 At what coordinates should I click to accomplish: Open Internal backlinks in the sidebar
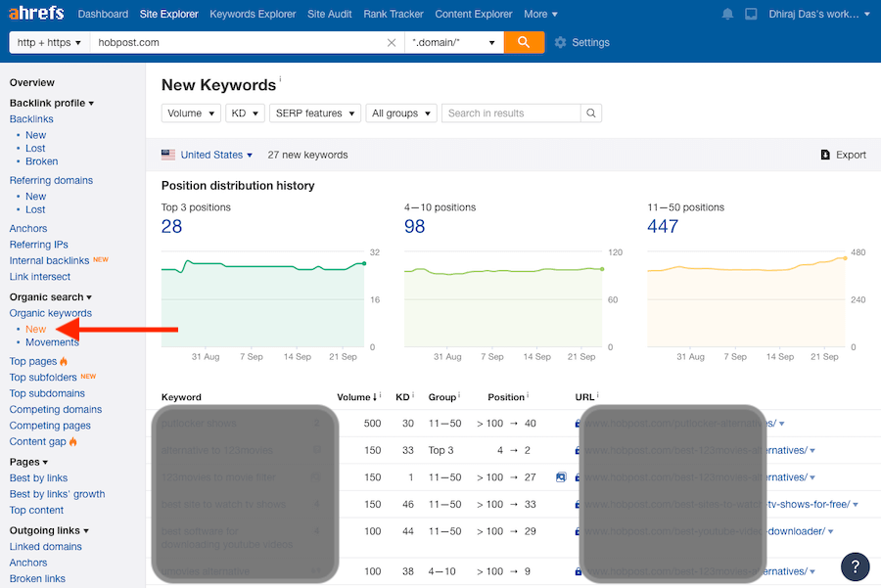coord(50,260)
